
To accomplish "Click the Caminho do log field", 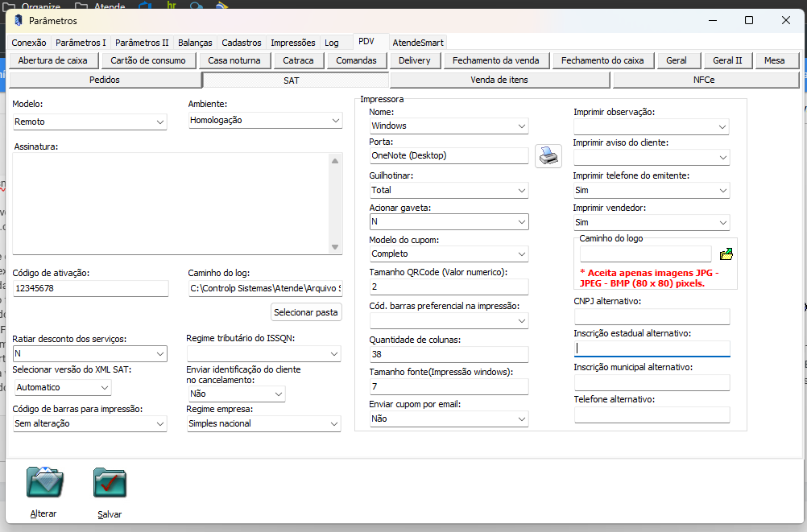I will point(265,288).
